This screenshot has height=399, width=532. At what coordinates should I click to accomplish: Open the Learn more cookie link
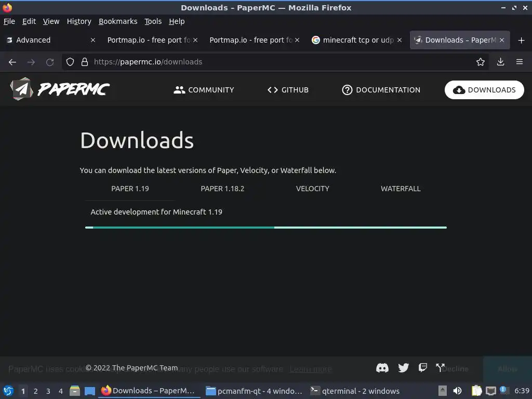(311, 369)
